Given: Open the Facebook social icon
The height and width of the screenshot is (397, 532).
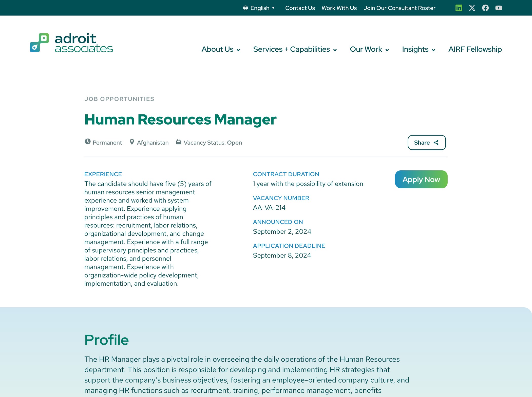Looking at the screenshot, I should (485, 8).
